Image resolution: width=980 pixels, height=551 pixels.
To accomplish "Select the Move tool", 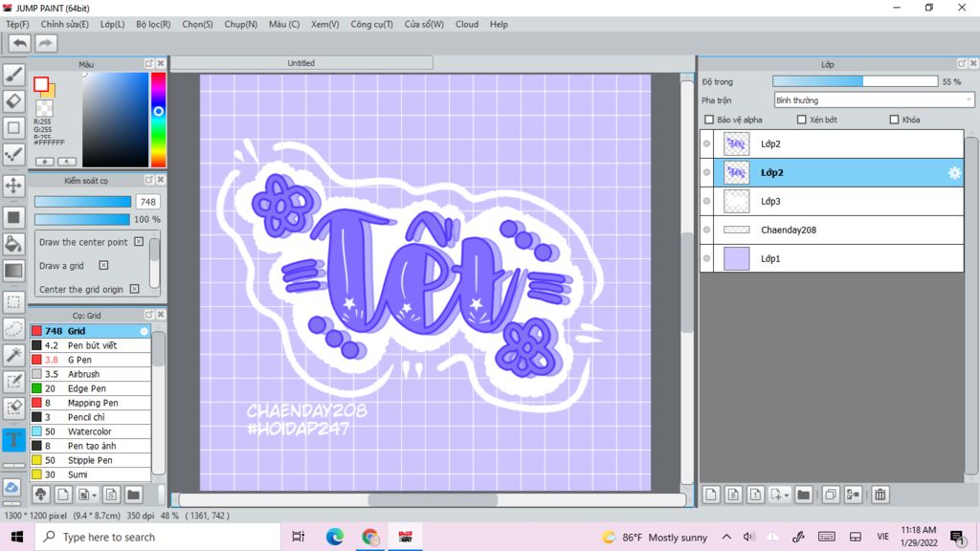I will pyautogui.click(x=13, y=186).
